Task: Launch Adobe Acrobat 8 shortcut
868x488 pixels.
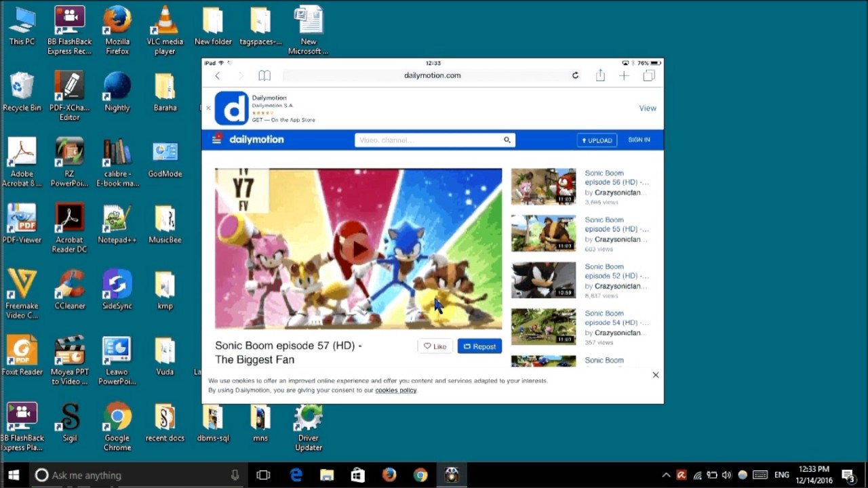Action: click(x=22, y=163)
